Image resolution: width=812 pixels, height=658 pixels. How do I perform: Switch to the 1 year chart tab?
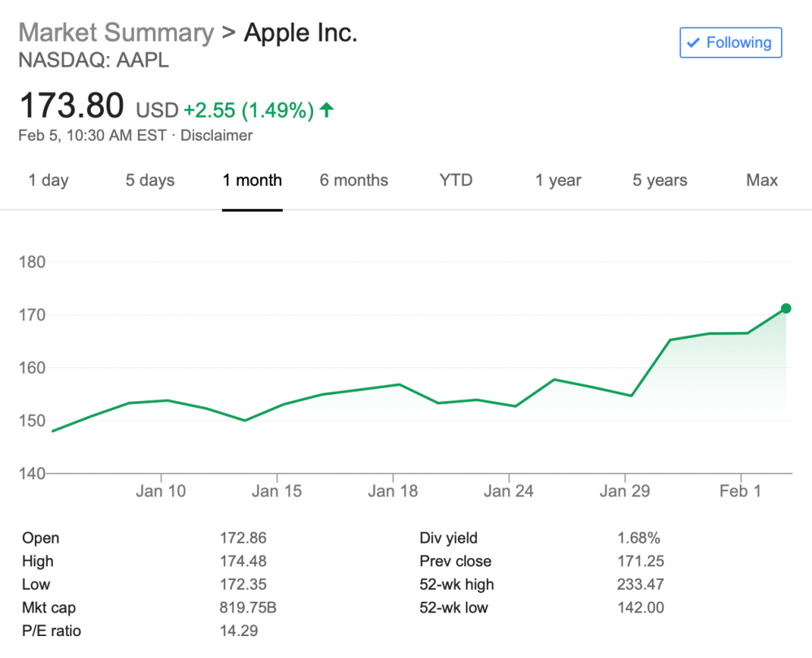pos(558,180)
